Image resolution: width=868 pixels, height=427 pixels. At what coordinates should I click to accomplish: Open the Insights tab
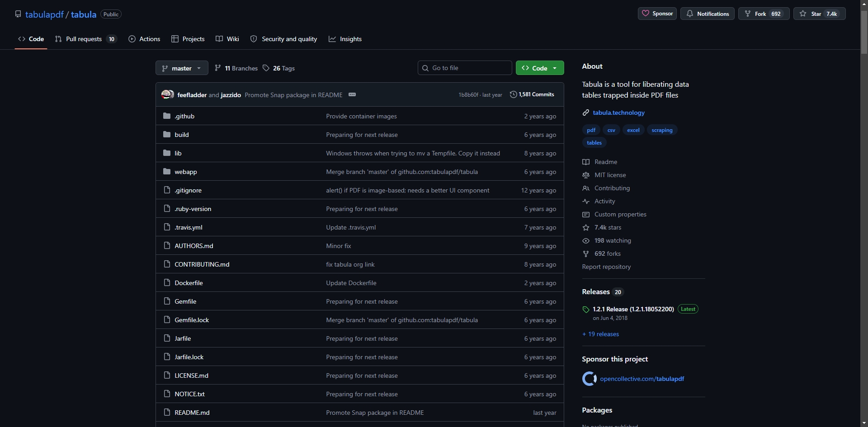tap(345, 39)
